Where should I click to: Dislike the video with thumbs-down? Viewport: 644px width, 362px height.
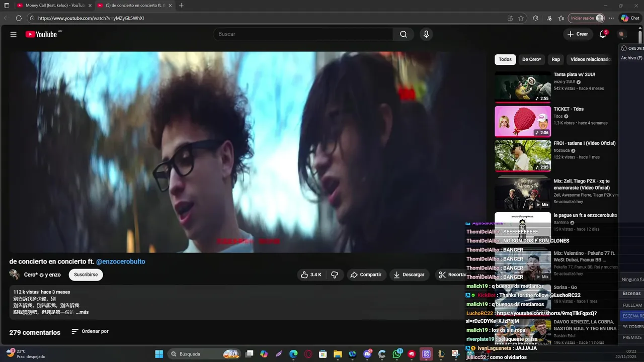335,275
